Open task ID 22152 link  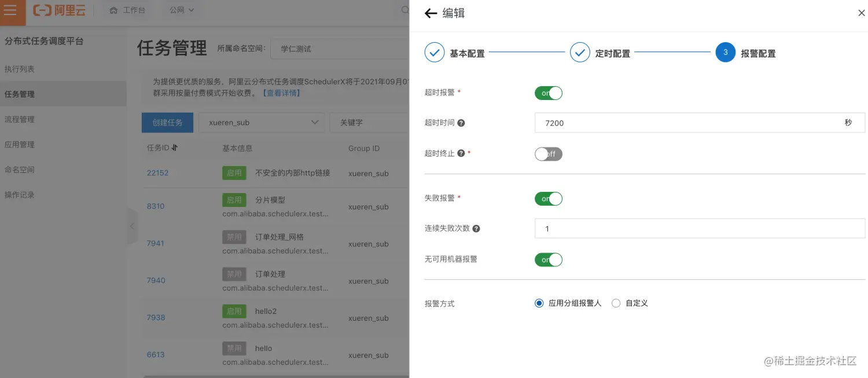point(158,173)
